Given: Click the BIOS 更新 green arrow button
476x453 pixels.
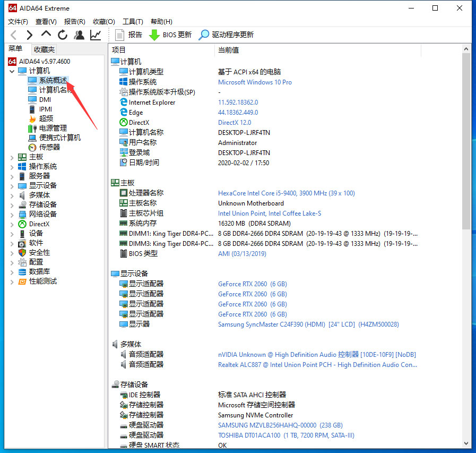Looking at the screenshot, I should pos(170,35).
